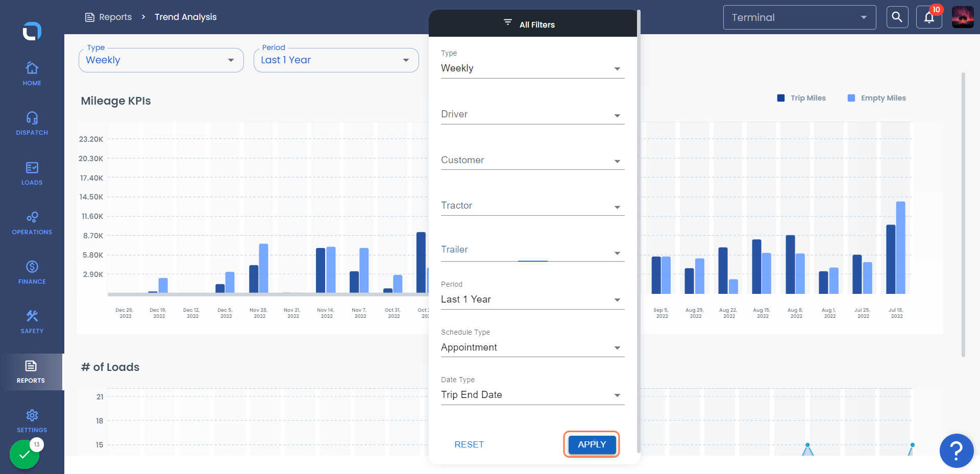The height and width of the screenshot is (474, 980).
Task: Expand the Customer filter dropdown
Action: (x=532, y=160)
